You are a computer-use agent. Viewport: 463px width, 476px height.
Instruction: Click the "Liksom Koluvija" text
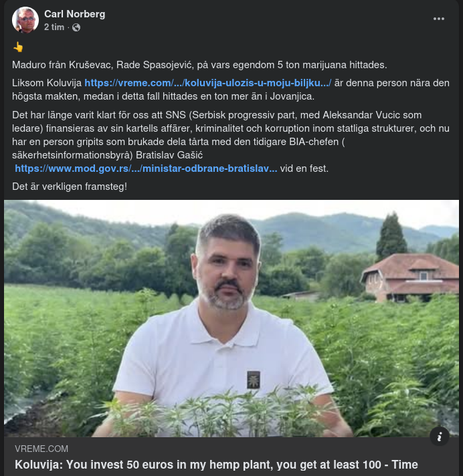pos(47,83)
